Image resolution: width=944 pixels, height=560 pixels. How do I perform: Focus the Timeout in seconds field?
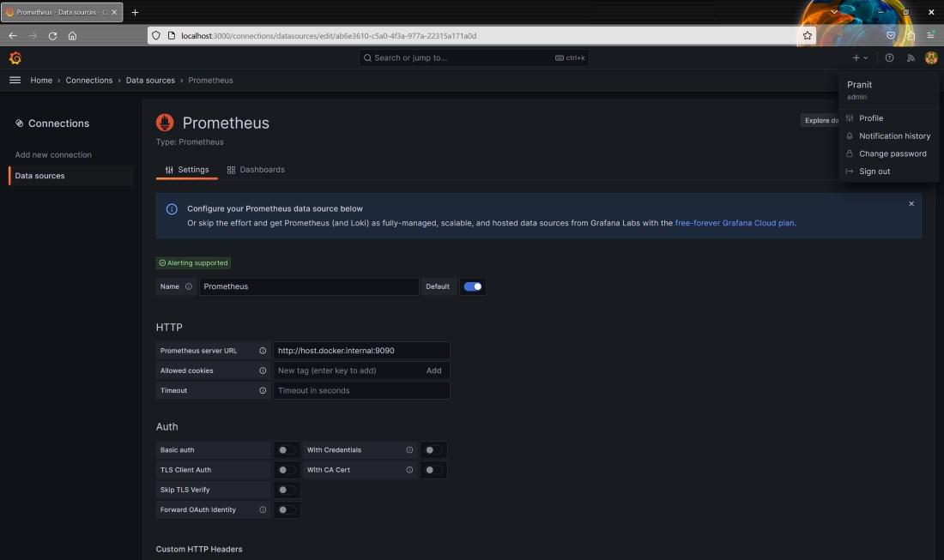point(361,390)
